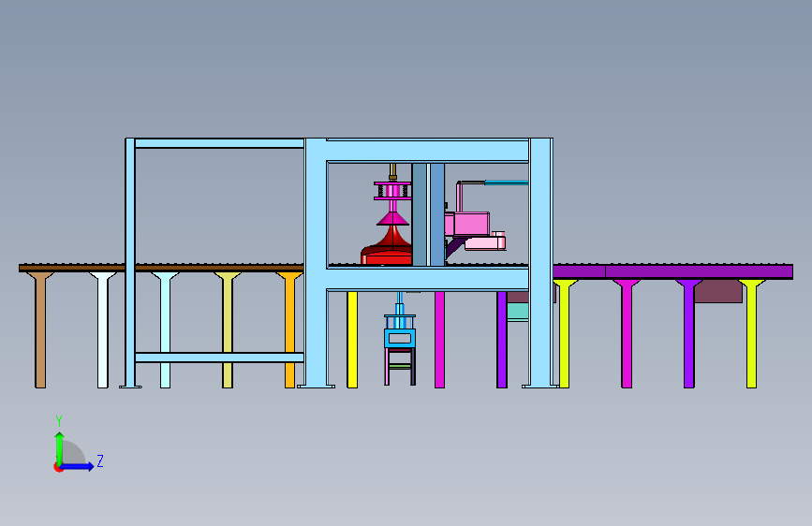Select the maroon box under right conveyor

coord(717,291)
